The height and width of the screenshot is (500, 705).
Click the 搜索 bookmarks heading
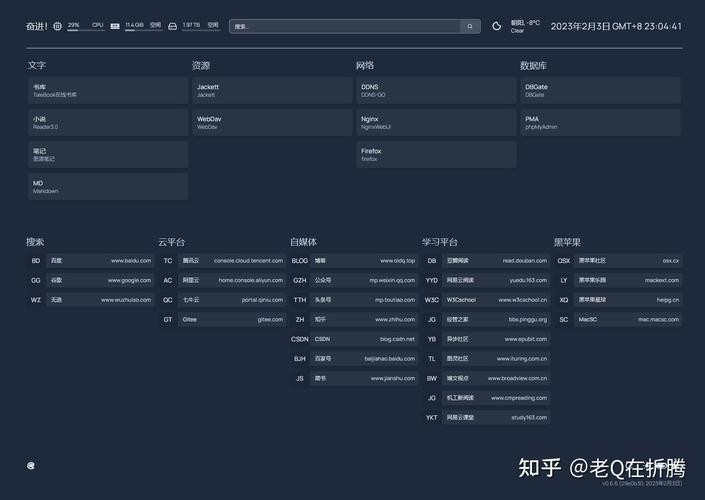point(35,242)
